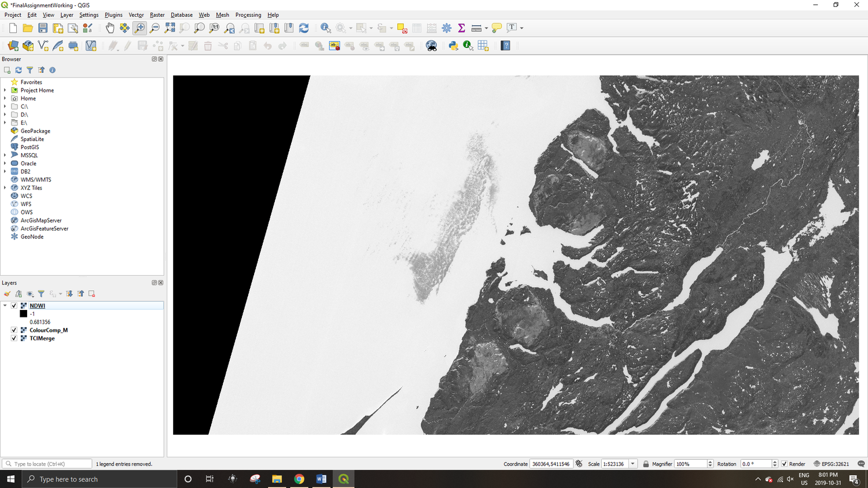Open the Identify Features tool
Screen dimensions: 868x488
(x=326, y=27)
